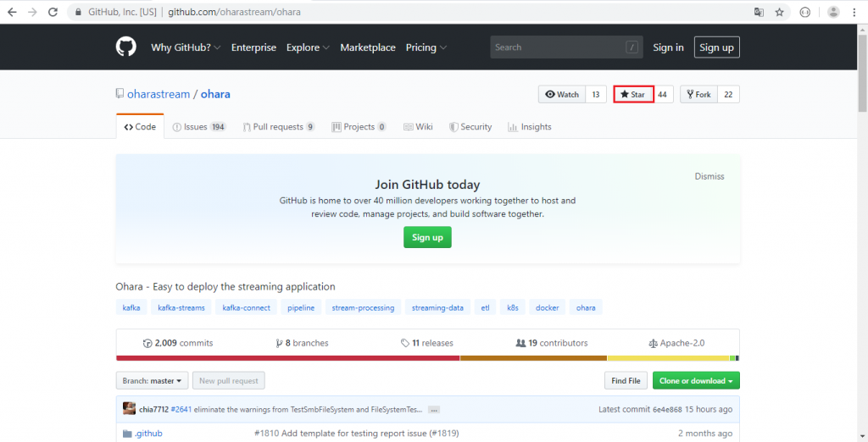This screenshot has height=442, width=868.
Task: Open the ohara repository name link
Action: coord(215,94)
